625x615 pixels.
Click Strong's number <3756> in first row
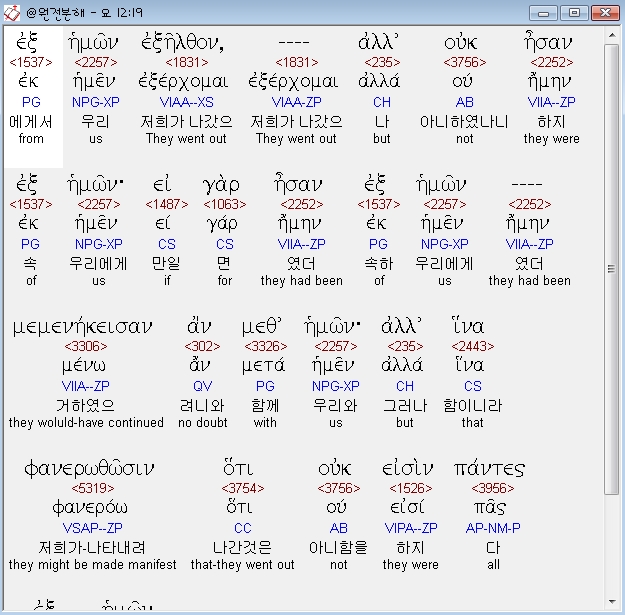pos(464,62)
